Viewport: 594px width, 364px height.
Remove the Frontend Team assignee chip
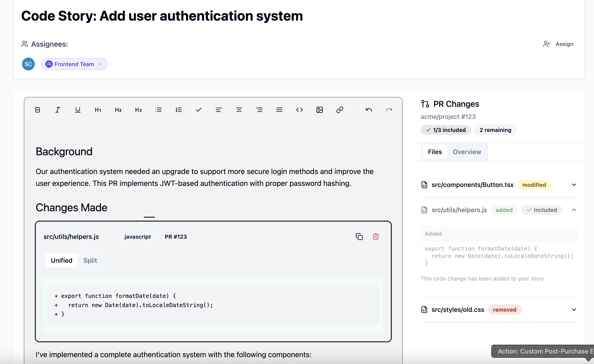click(101, 64)
